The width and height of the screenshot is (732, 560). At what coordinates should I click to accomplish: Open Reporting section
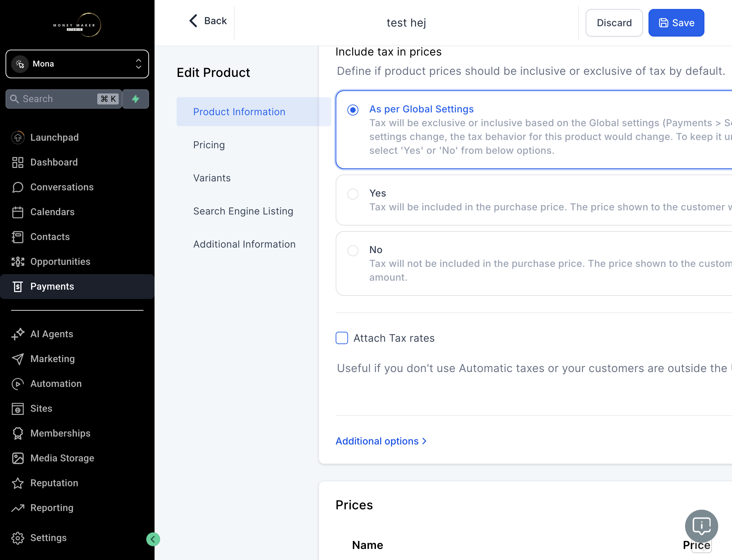(77, 508)
